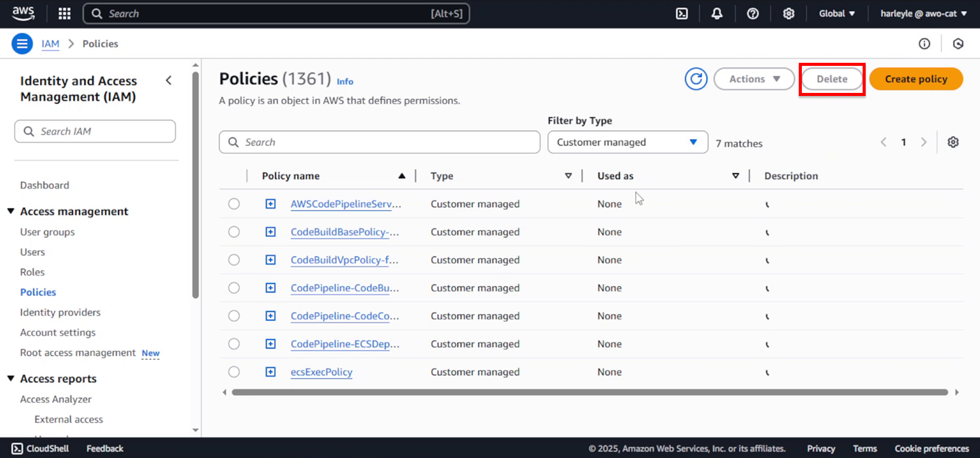Open the help question mark menu
The image size is (980, 458).
pos(753,14)
